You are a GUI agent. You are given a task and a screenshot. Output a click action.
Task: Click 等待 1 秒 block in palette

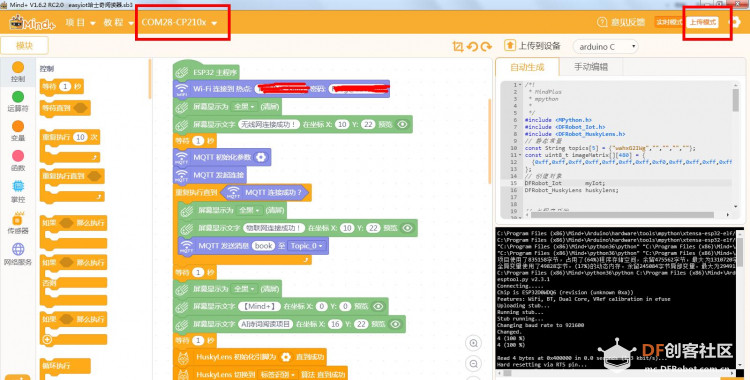pyautogui.click(x=62, y=87)
